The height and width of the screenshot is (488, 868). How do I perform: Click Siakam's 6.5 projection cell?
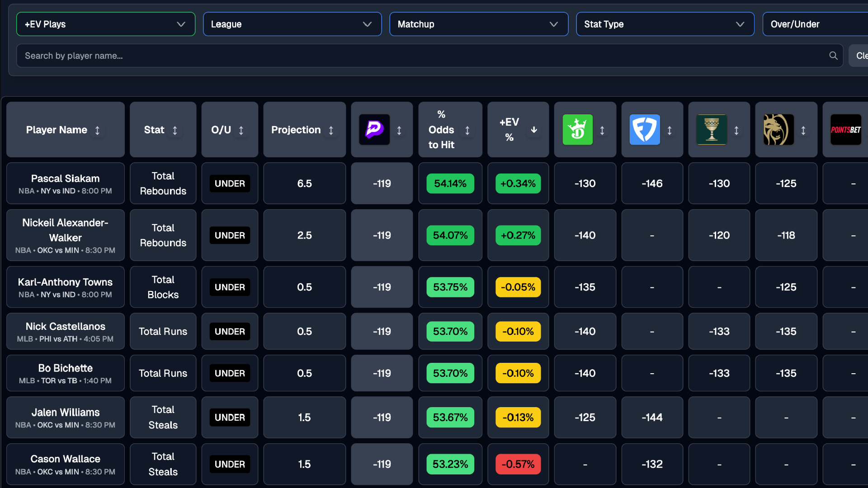304,183
